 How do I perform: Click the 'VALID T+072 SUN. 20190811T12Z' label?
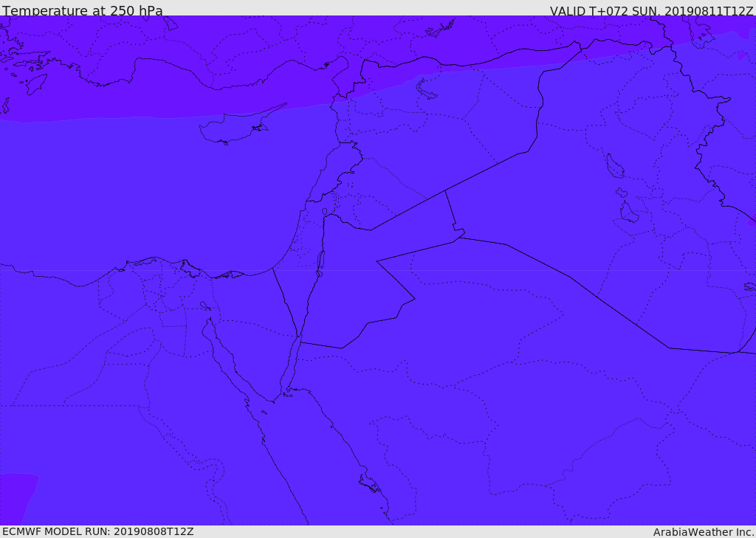click(x=651, y=11)
